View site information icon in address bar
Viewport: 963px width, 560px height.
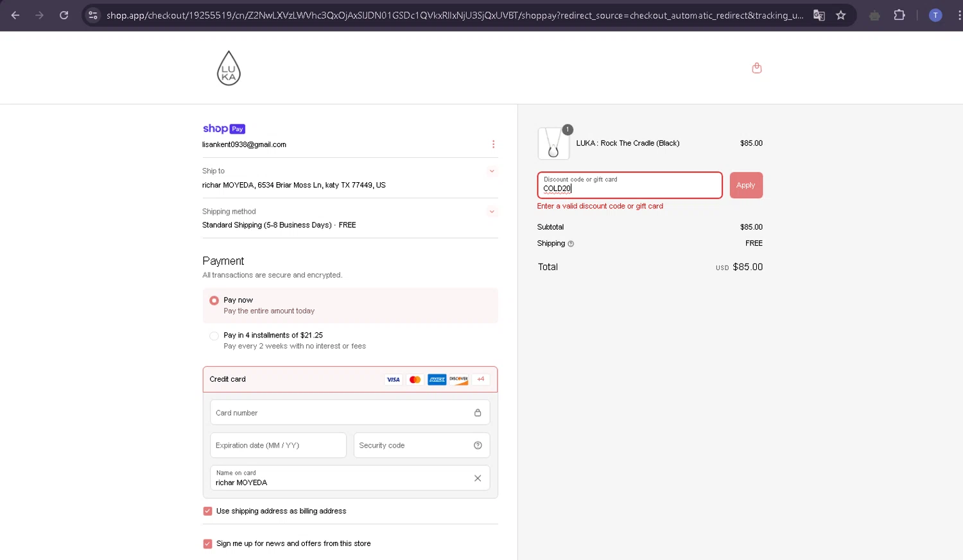click(x=93, y=15)
